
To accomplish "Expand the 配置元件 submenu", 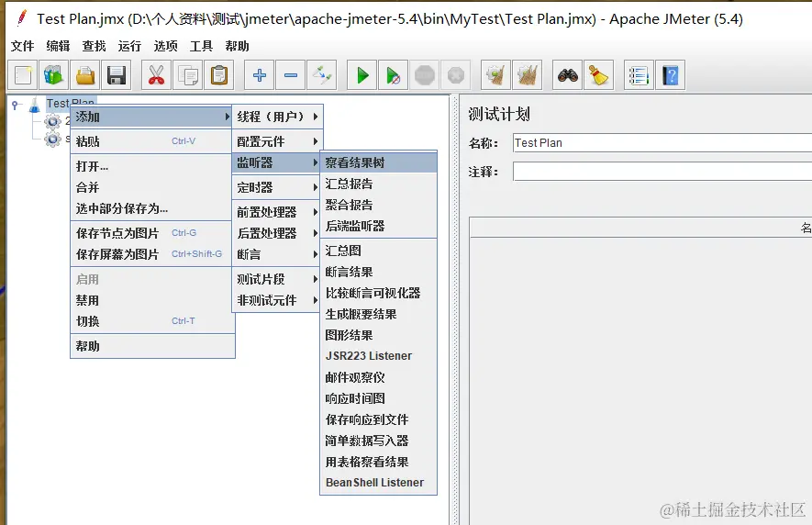I will [278, 141].
